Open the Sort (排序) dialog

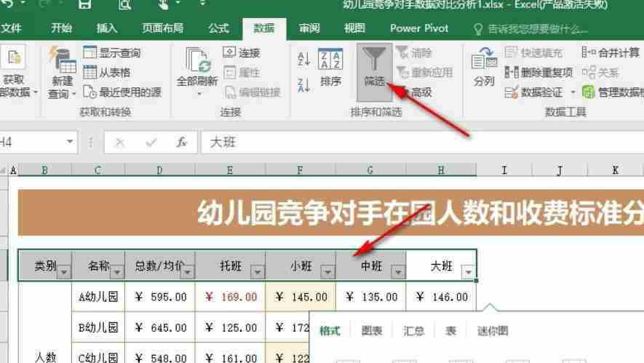click(330, 68)
